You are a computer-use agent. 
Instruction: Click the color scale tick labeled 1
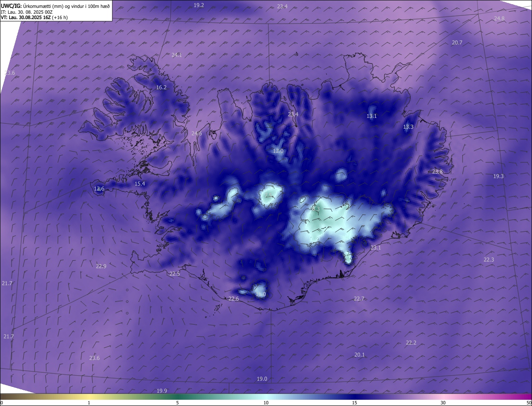[x=89, y=403]
